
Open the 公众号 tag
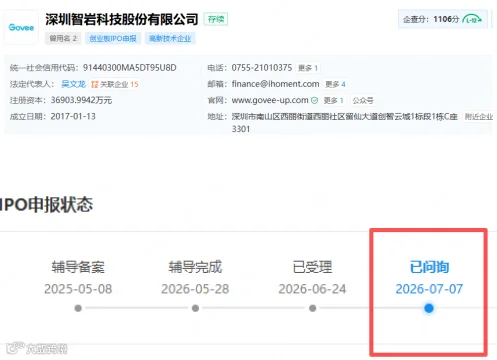[x=363, y=100]
